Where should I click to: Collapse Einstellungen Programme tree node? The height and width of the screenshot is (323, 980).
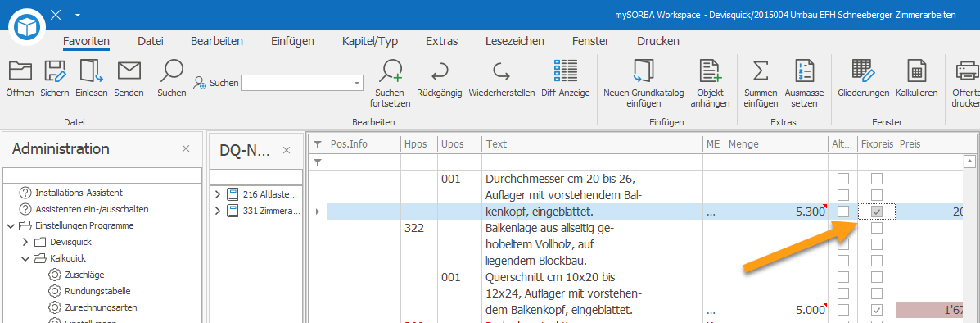coord(10,225)
